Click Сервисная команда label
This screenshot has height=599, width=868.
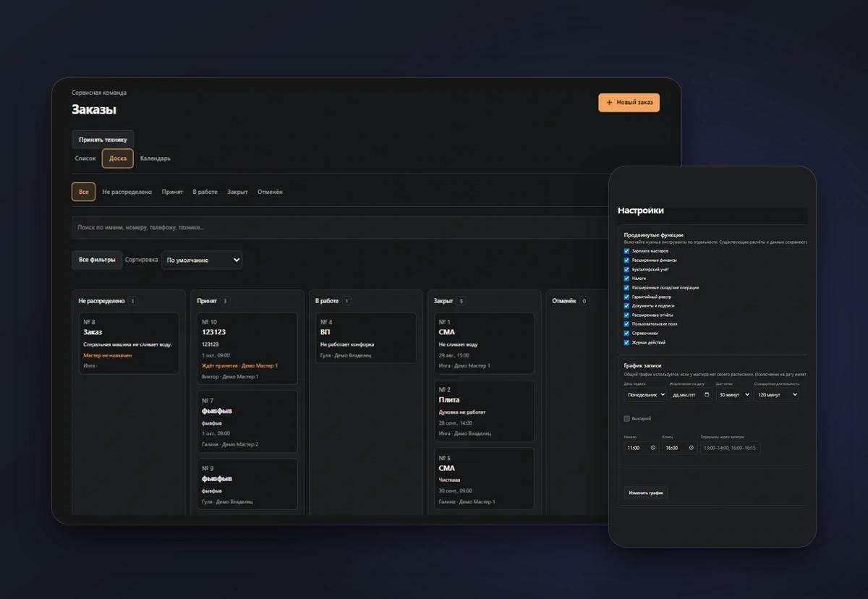[x=99, y=93]
